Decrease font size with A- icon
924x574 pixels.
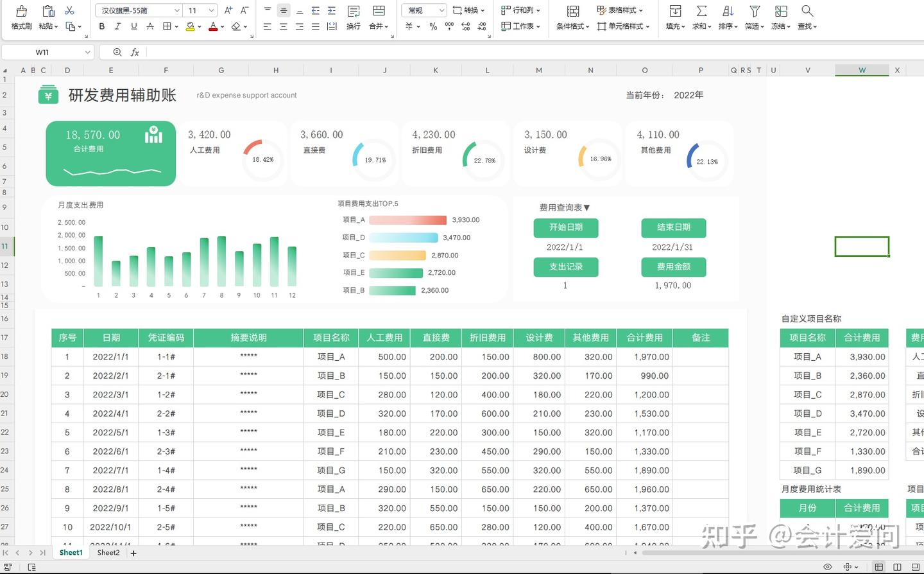tap(244, 10)
